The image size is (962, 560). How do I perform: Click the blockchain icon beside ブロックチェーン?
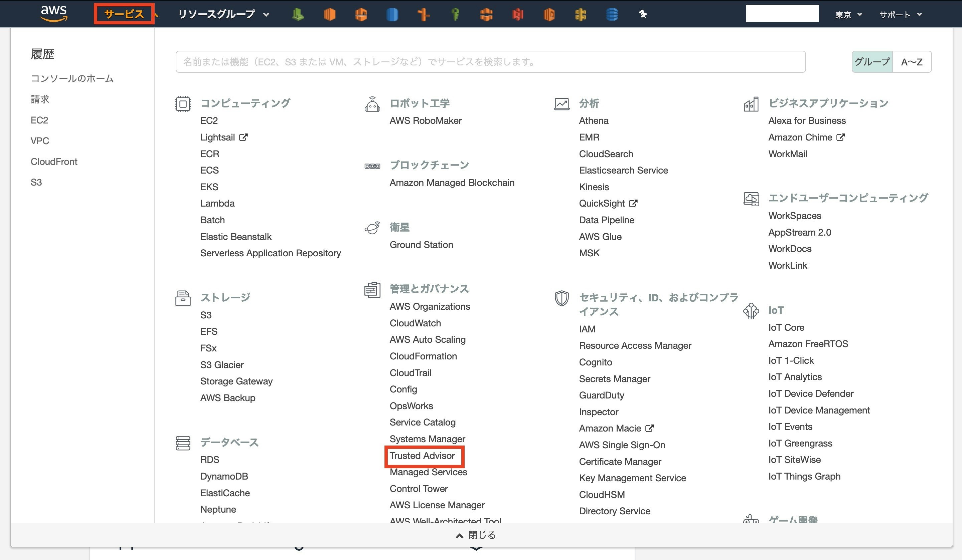[x=372, y=166]
